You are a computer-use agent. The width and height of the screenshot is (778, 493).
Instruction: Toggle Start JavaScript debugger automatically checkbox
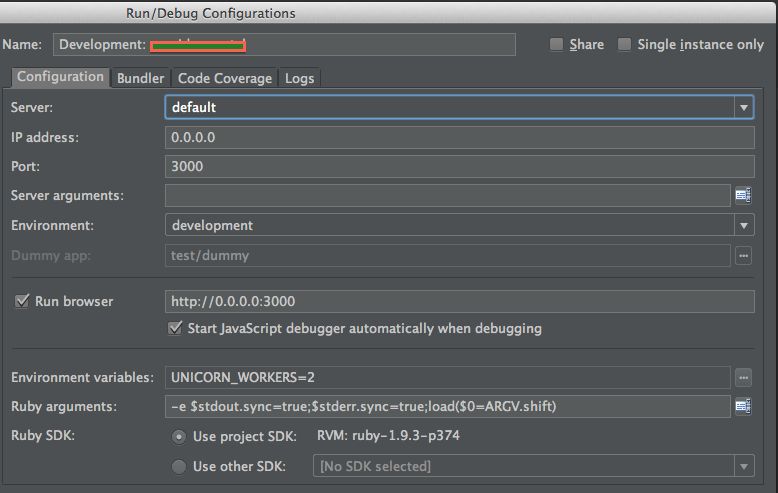pos(175,328)
